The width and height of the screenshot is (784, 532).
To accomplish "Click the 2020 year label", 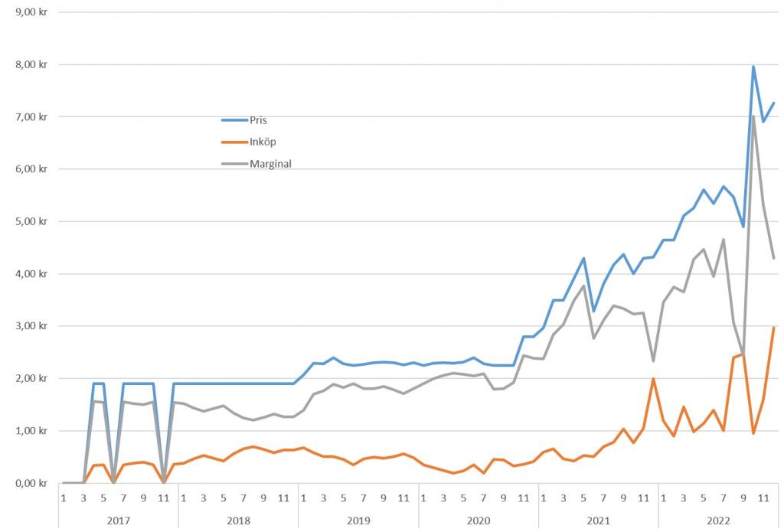I will tap(479, 520).
